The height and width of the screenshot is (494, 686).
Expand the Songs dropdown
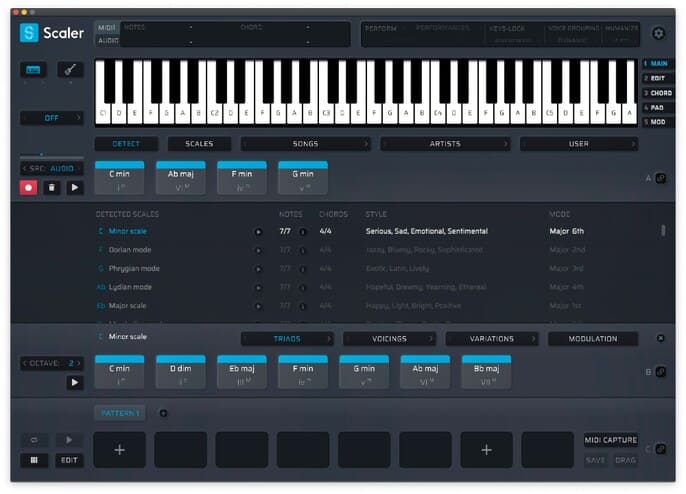click(305, 144)
